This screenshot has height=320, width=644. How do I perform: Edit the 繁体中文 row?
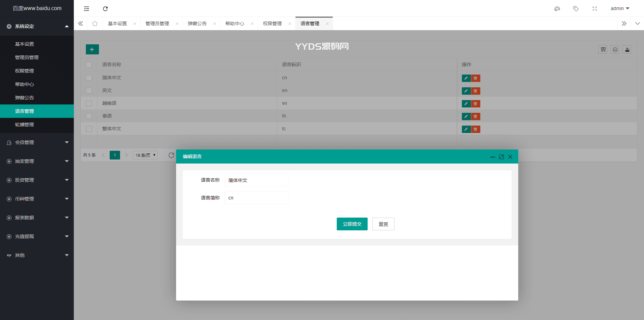point(466,129)
